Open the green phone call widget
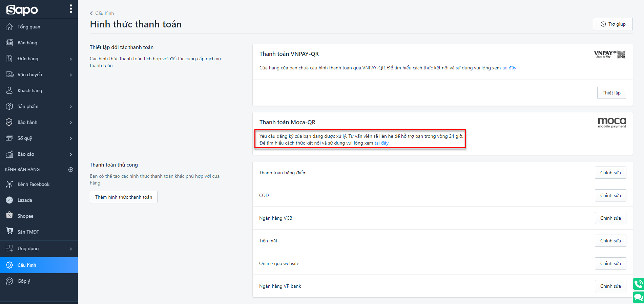644x304 pixels. coord(638,284)
